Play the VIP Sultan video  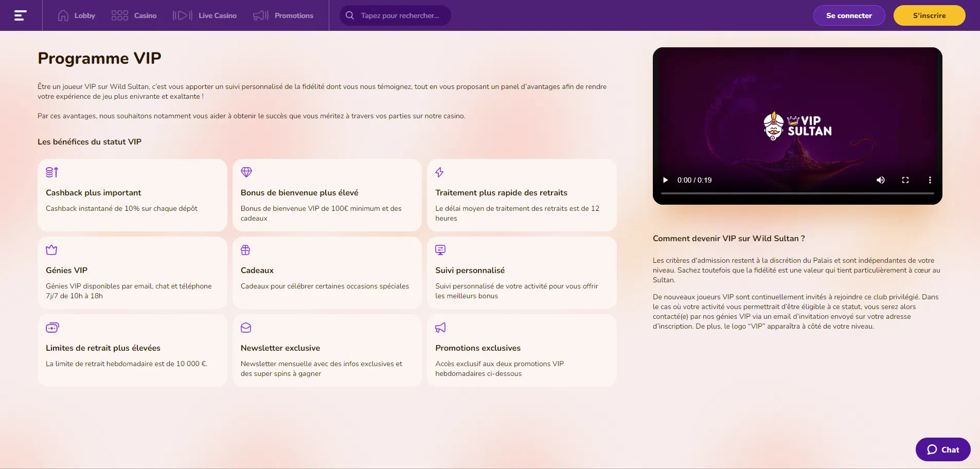coord(665,180)
